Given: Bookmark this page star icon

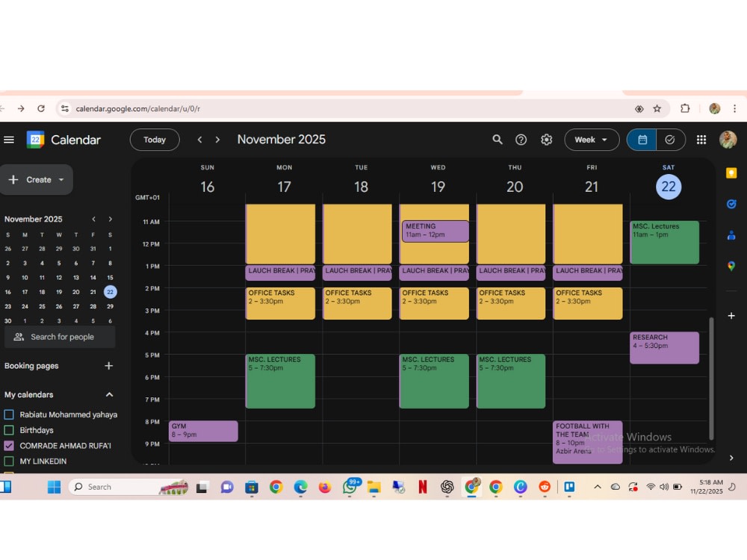Looking at the screenshot, I should click(x=657, y=108).
